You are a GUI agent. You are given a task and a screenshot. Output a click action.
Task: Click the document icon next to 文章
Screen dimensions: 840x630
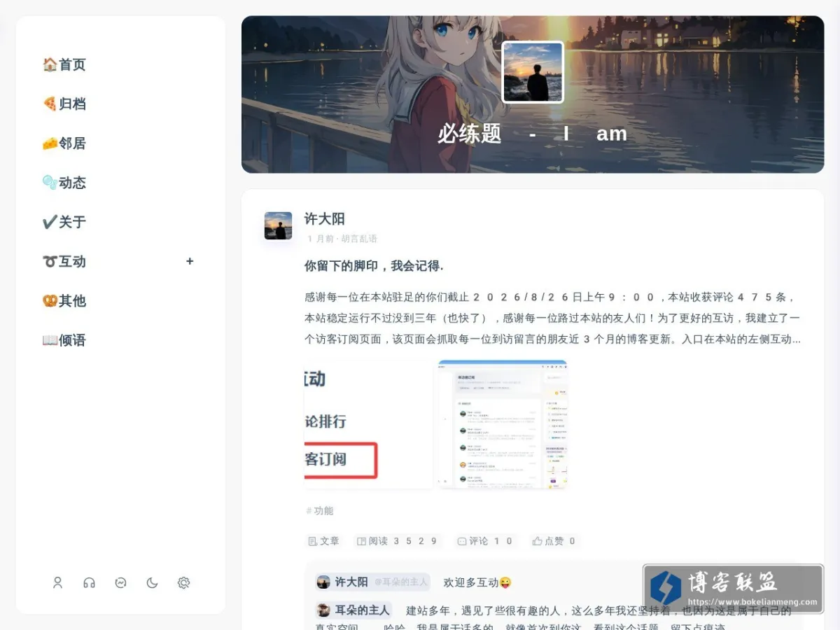313,541
